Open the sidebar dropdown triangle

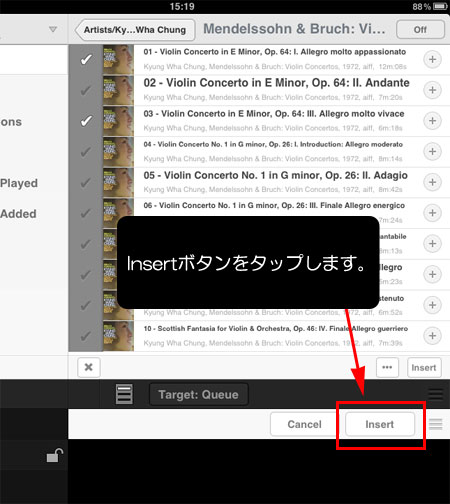(53, 30)
